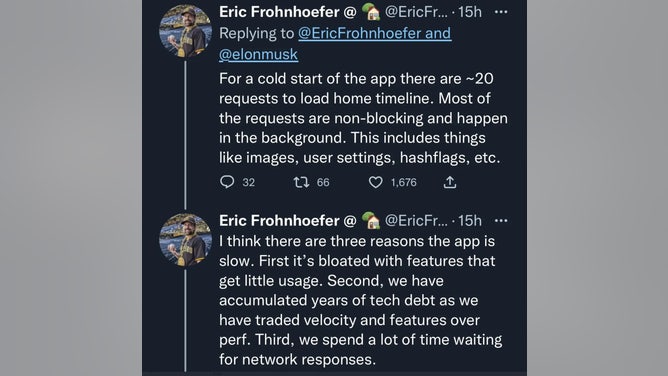Open more options on second tweet

click(501, 221)
